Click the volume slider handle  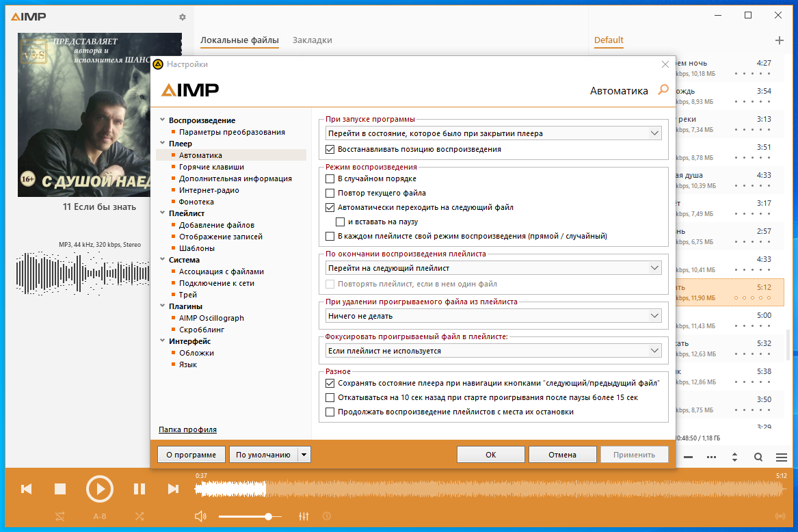point(268,517)
